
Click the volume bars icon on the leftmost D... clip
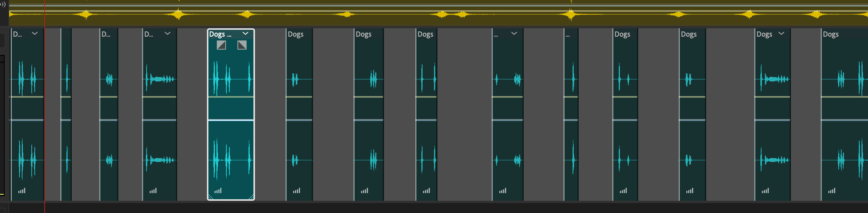[x=22, y=190]
